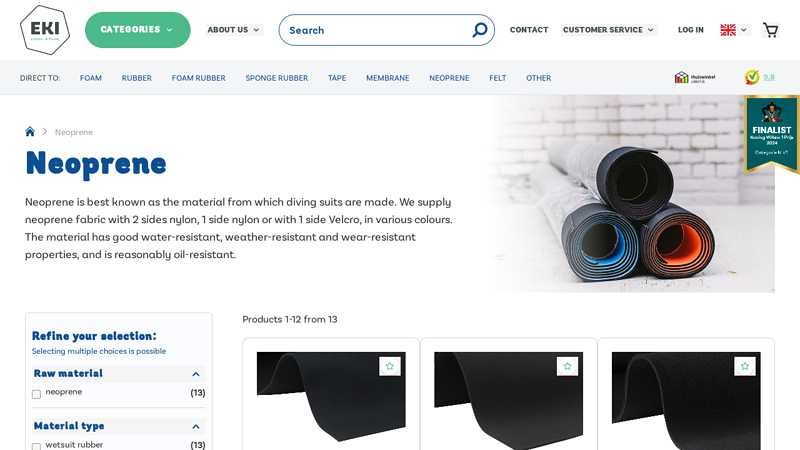Go to Felt in the direct-to bar
The height and width of the screenshot is (450, 800).
point(498,78)
